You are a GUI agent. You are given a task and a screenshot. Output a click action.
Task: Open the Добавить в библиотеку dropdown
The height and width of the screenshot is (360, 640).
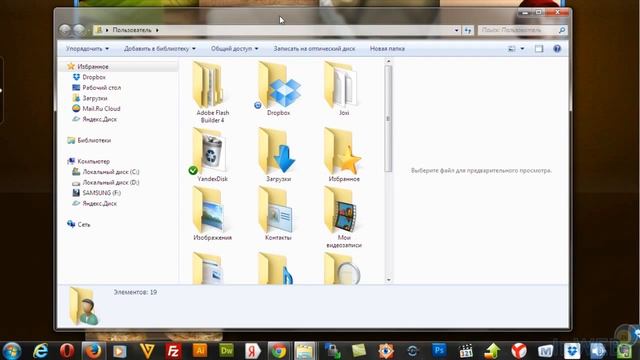tap(160, 49)
